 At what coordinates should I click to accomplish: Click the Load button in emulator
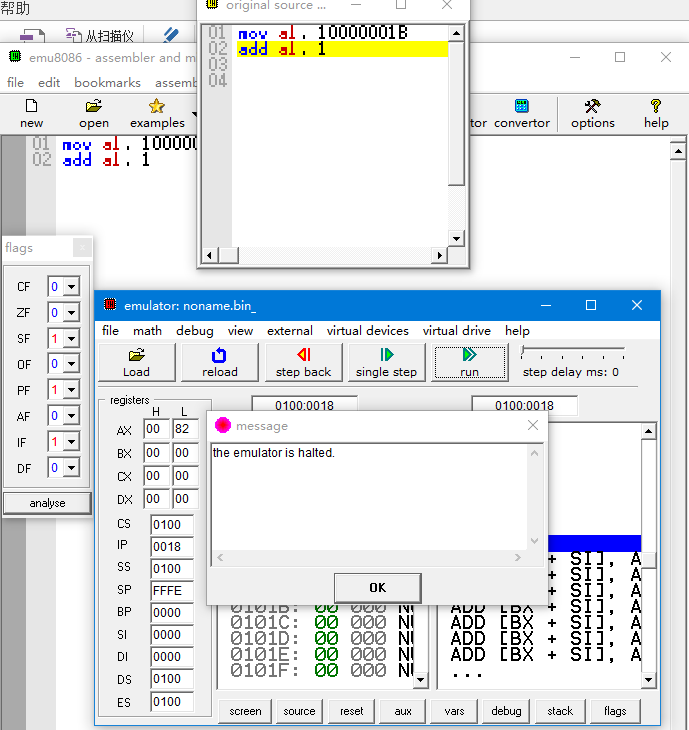coord(137,363)
